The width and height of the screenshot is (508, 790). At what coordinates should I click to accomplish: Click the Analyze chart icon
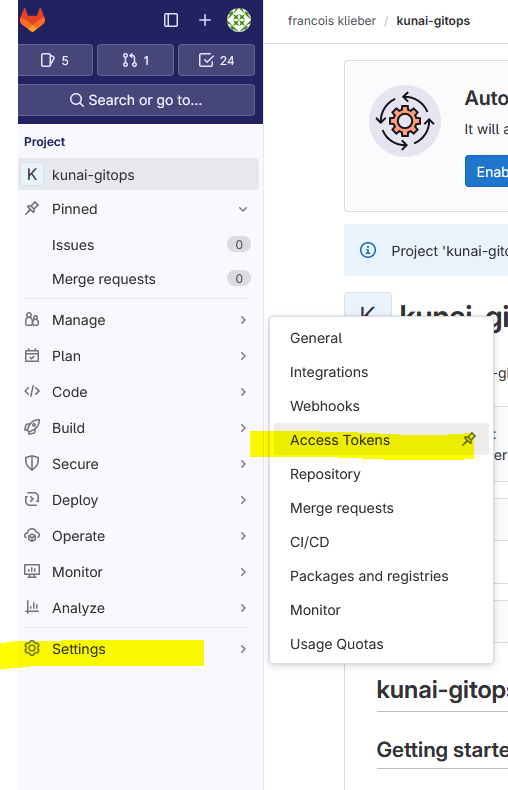(x=32, y=607)
